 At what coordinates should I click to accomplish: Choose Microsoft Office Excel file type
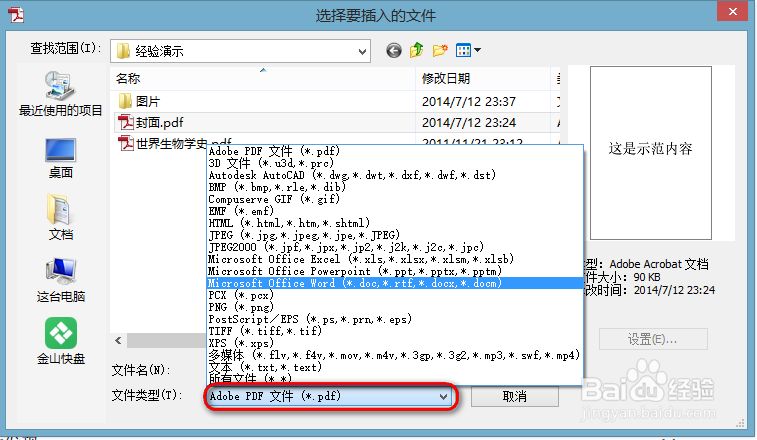(394, 259)
